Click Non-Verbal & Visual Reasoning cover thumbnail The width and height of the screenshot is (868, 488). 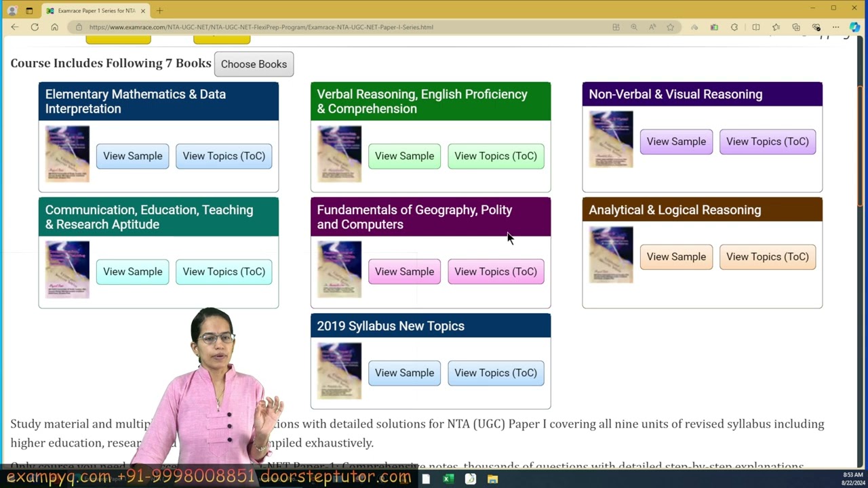click(x=611, y=140)
